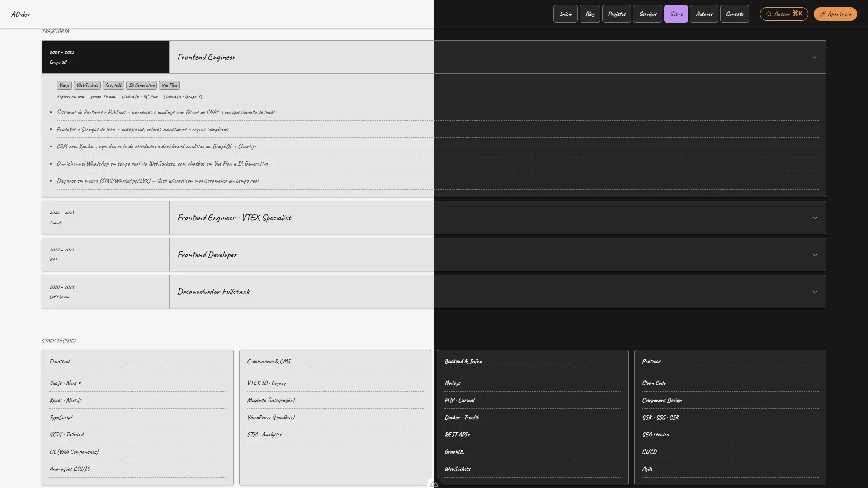Click the Vue Flow tag chip

coord(170,85)
